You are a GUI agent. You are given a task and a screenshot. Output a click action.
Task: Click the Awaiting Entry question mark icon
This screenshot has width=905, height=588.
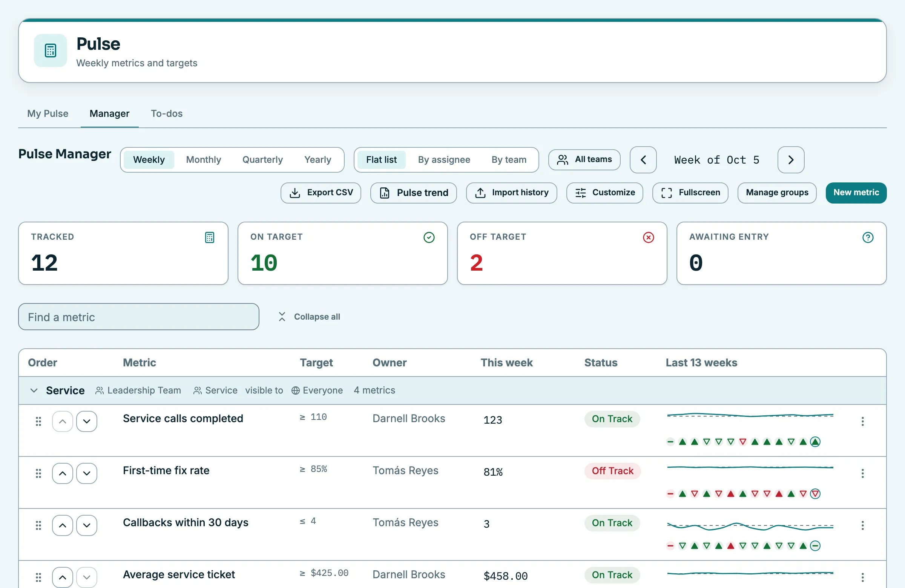[x=868, y=237]
